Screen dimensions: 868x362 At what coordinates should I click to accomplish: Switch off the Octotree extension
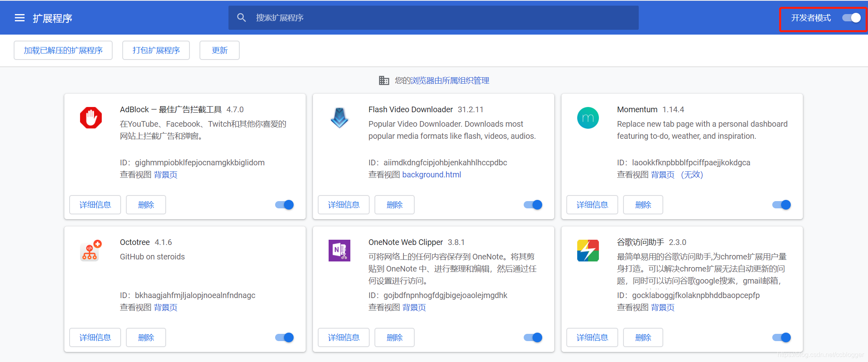[x=284, y=337]
